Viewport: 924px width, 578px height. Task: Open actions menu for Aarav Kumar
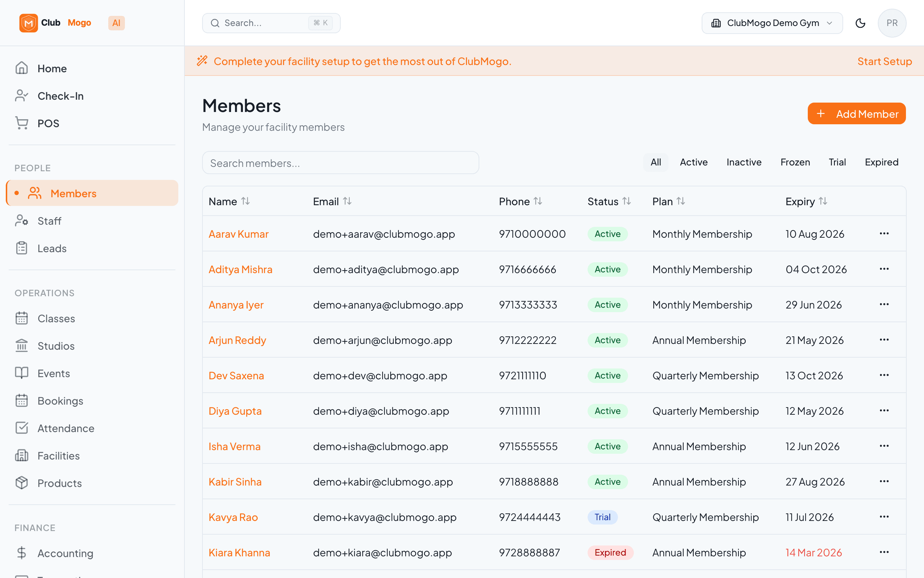click(x=884, y=234)
